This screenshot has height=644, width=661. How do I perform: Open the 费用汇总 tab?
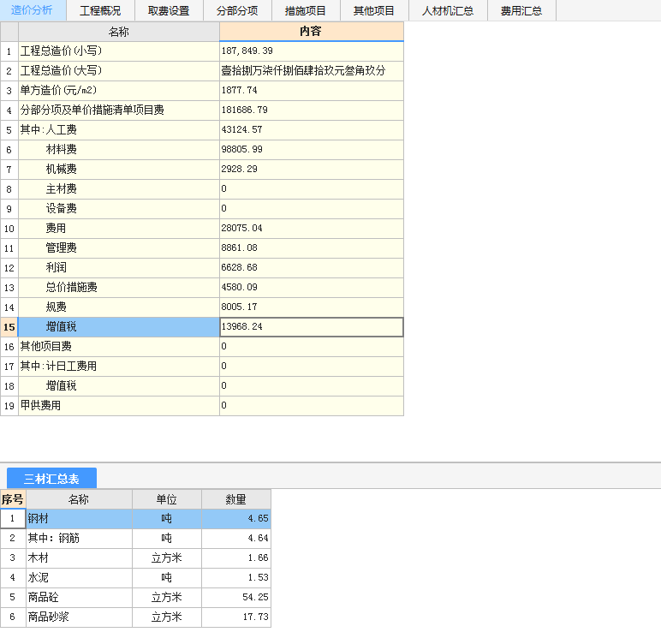pos(521,10)
